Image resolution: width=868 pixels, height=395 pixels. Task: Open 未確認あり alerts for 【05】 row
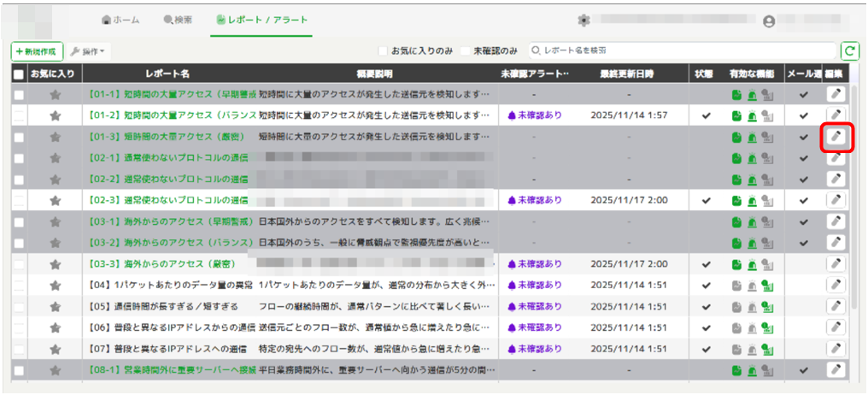[x=535, y=307]
